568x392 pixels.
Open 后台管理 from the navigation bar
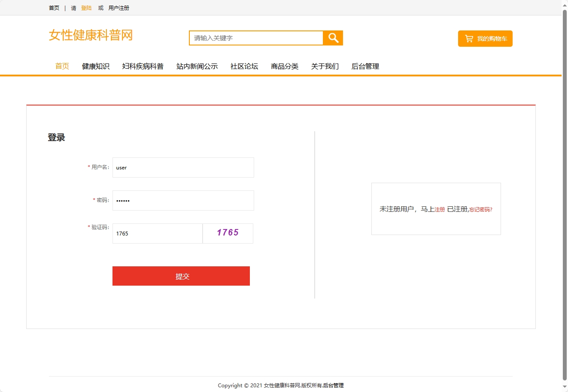coord(365,66)
